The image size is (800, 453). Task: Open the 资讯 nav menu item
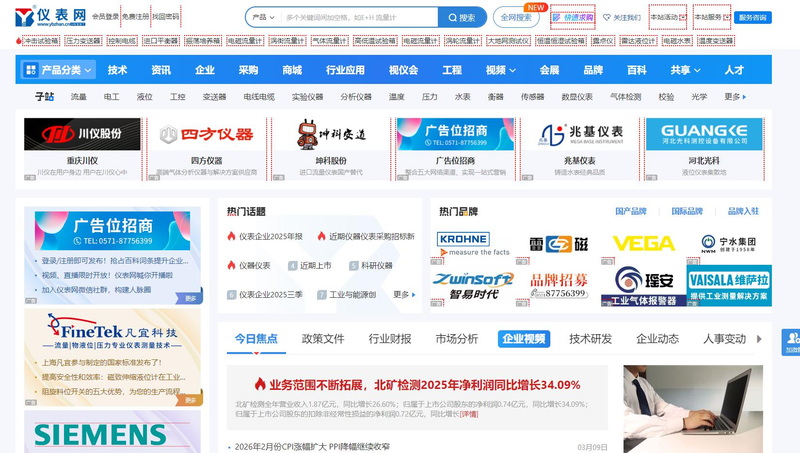pyautogui.click(x=161, y=70)
